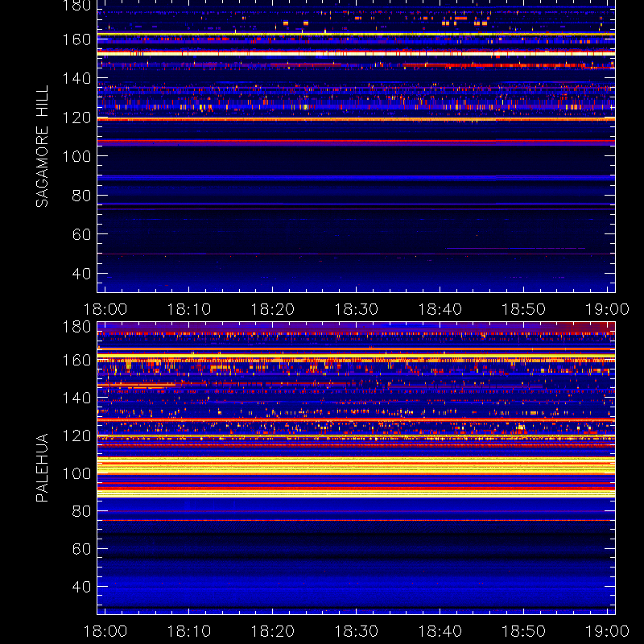Click the 100 tick label on Palehua plot
Image resolution: width=644 pixels, height=644 pixels.
[76, 473]
